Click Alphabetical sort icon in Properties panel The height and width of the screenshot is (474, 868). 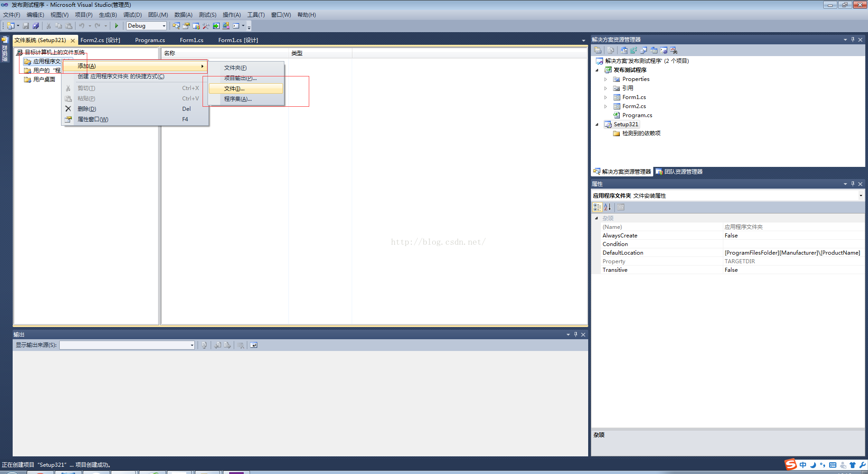pos(608,207)
